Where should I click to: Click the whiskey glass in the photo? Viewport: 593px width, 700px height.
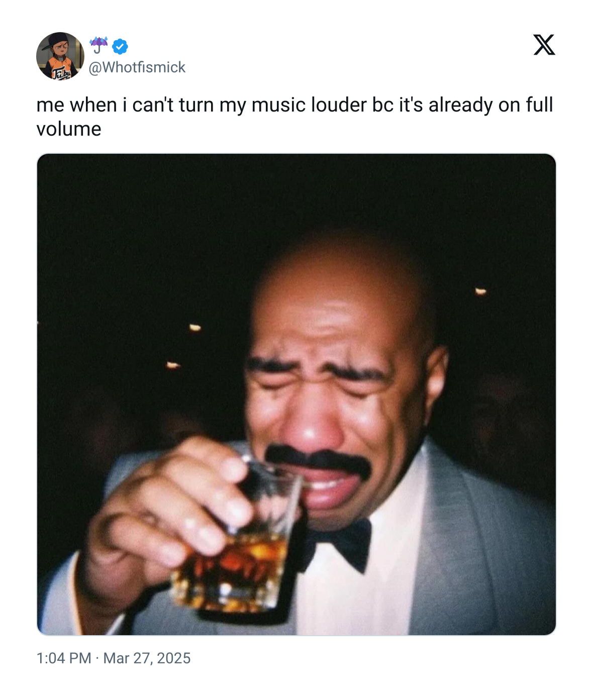(x=236, y=563)
